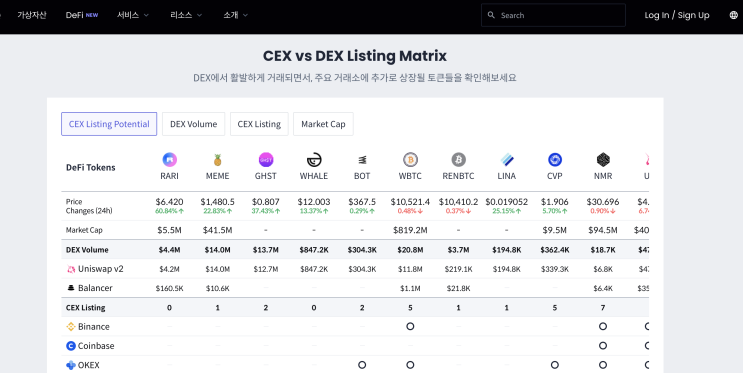Click the RARI token icon

pyautogui.click(x=169, y=160)
